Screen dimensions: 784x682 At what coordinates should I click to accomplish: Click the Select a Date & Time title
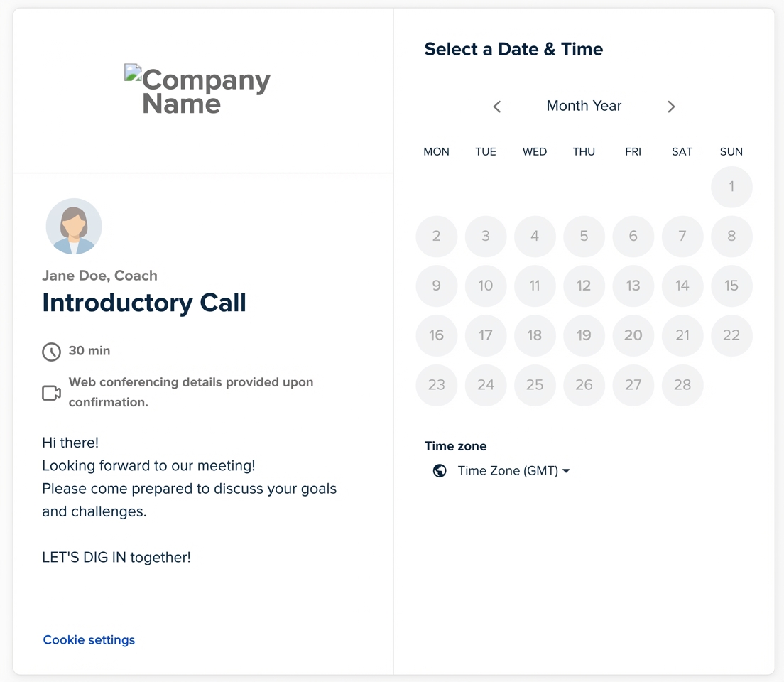[513, 49]
